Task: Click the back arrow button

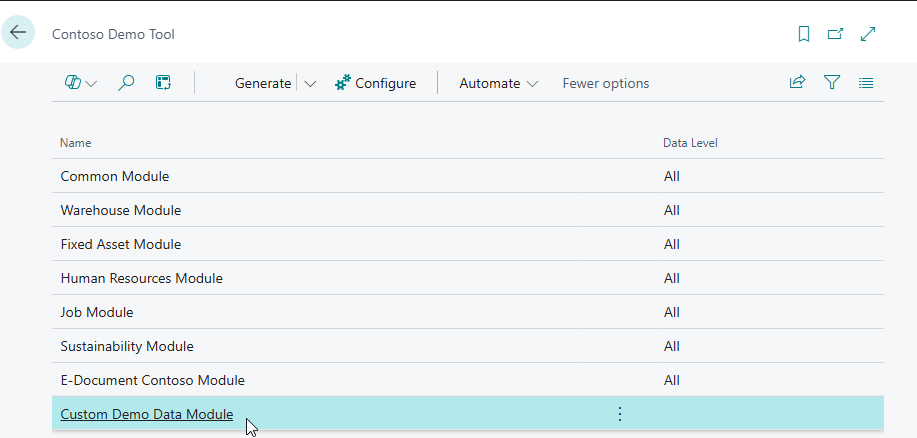Action: [x=18, y=32]
